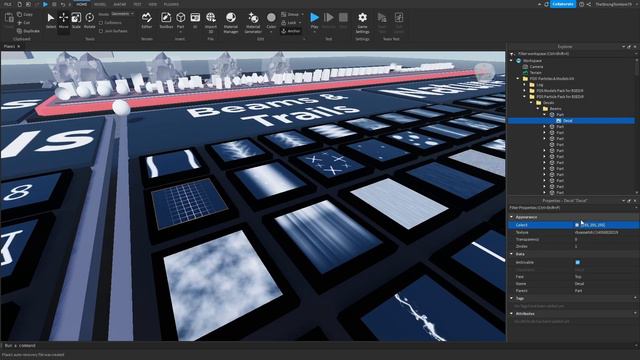Open Material Manager

[x=231, y=22]
